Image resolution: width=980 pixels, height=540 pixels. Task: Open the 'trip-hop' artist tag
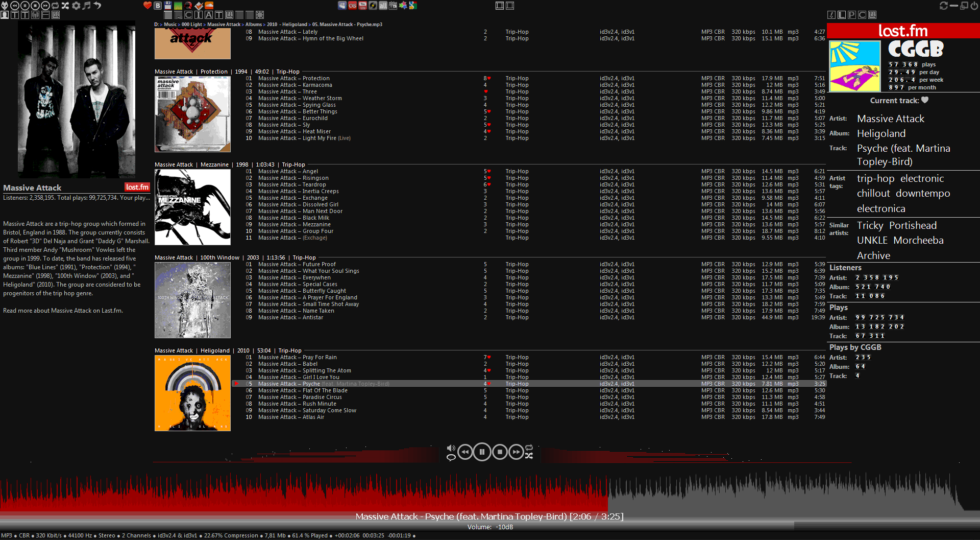pos(875,178)
